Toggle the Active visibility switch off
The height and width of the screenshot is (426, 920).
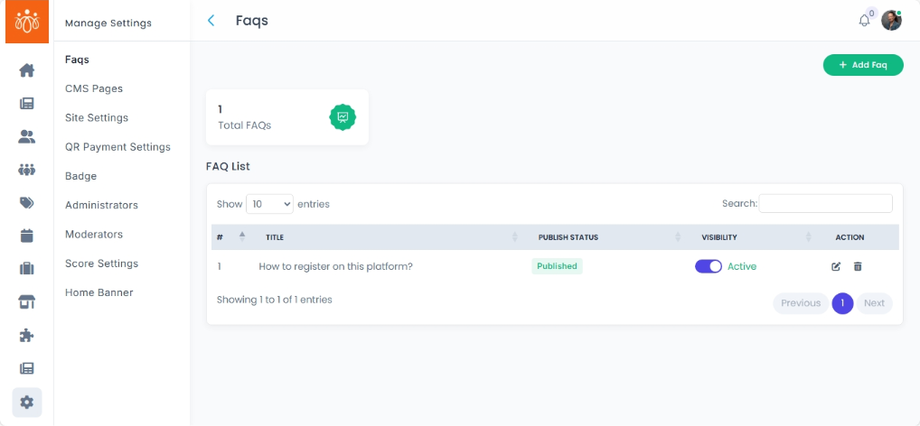tap(708, 267)
